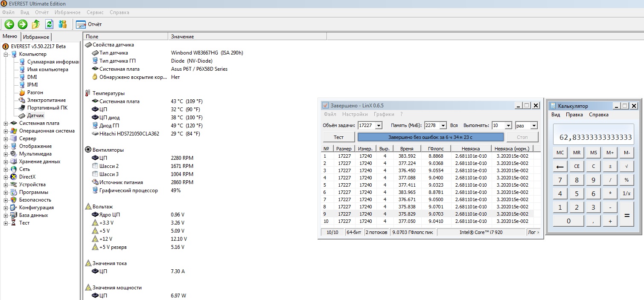This screenshot has width=644, height=300.
Task: Collapse the Компьютер tree branch
Action: (x=6, y=55)
